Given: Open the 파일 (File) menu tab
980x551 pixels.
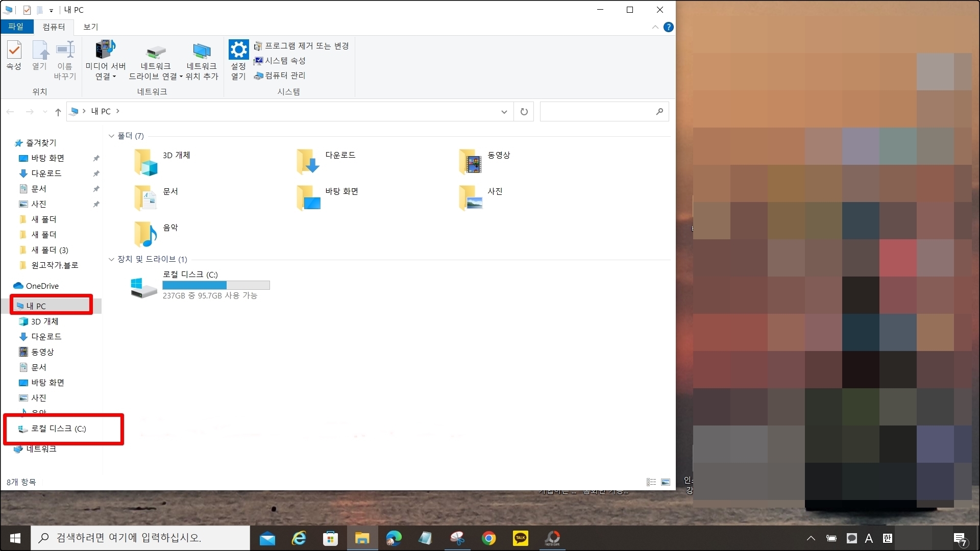Looking at the screenshot, I should pyautogui.click(x=16, y=27).
